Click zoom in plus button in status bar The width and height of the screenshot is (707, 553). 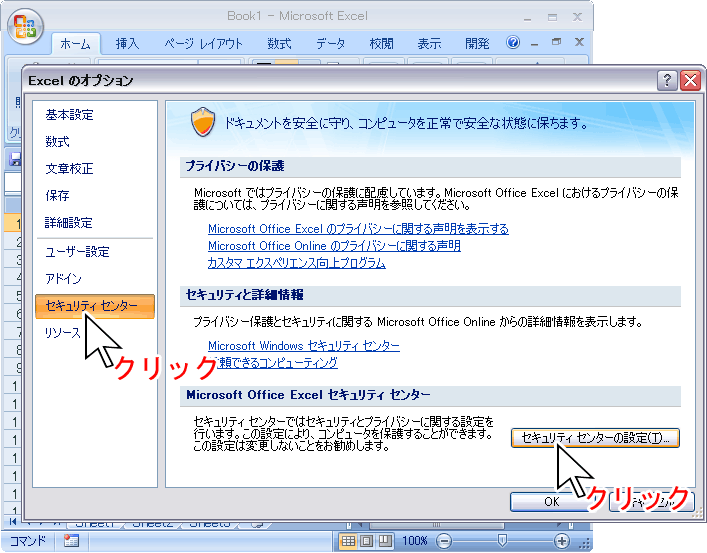pyautogui.click(x=561, y=540)
